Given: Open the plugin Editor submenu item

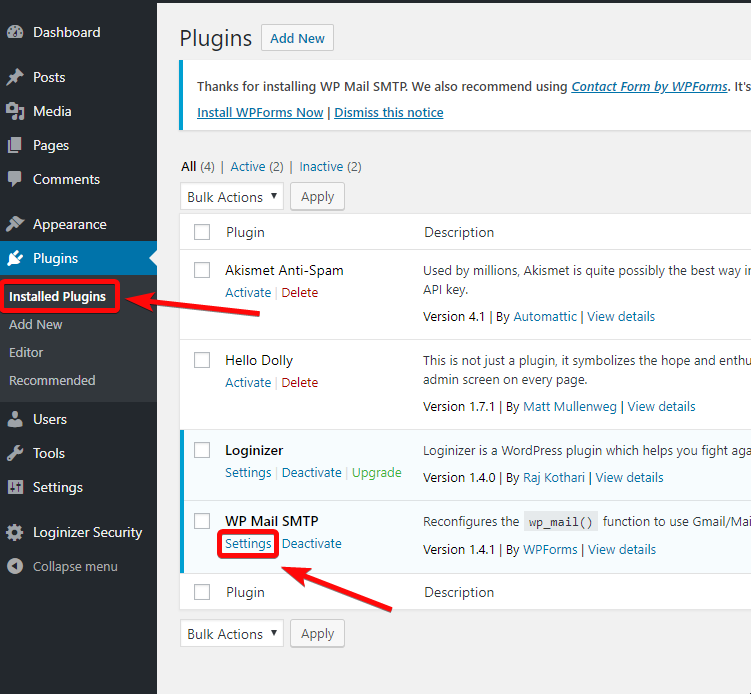Looking at the screenshot, I should 26,352.
